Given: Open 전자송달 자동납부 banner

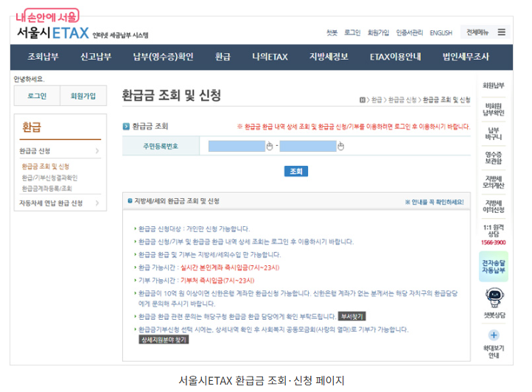Looking at the screenshot, I should tap(494, 267).
